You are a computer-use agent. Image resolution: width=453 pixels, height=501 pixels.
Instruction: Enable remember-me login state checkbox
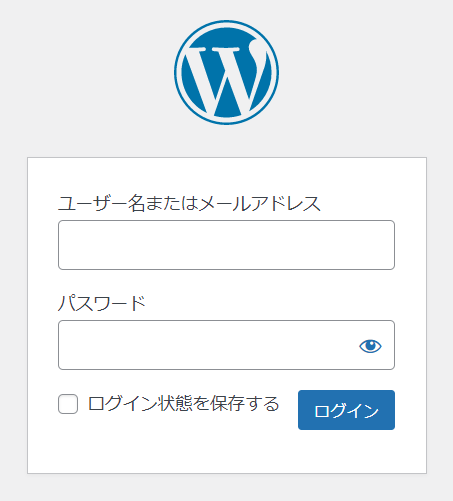(x=68, y=404)
